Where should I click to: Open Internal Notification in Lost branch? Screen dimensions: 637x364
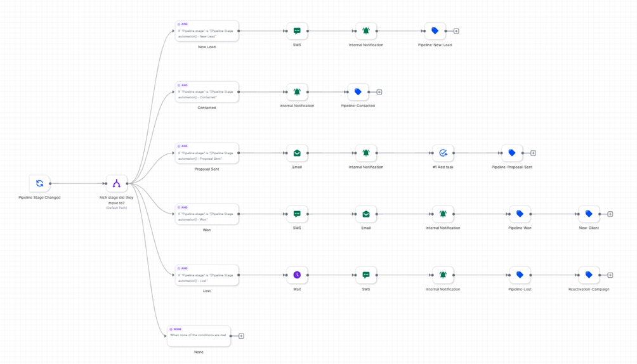[443, 275]
